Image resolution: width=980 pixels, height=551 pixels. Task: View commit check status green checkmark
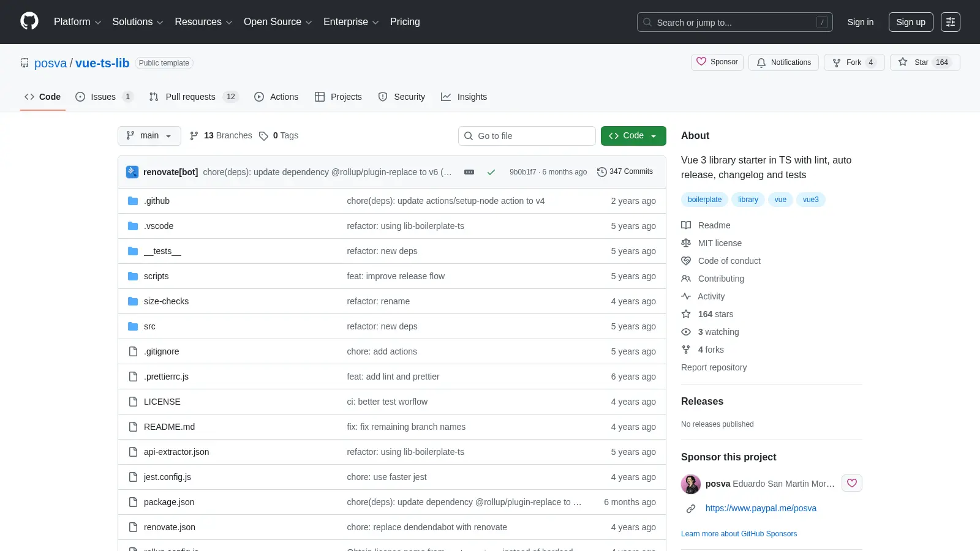[x=491, y=172]
